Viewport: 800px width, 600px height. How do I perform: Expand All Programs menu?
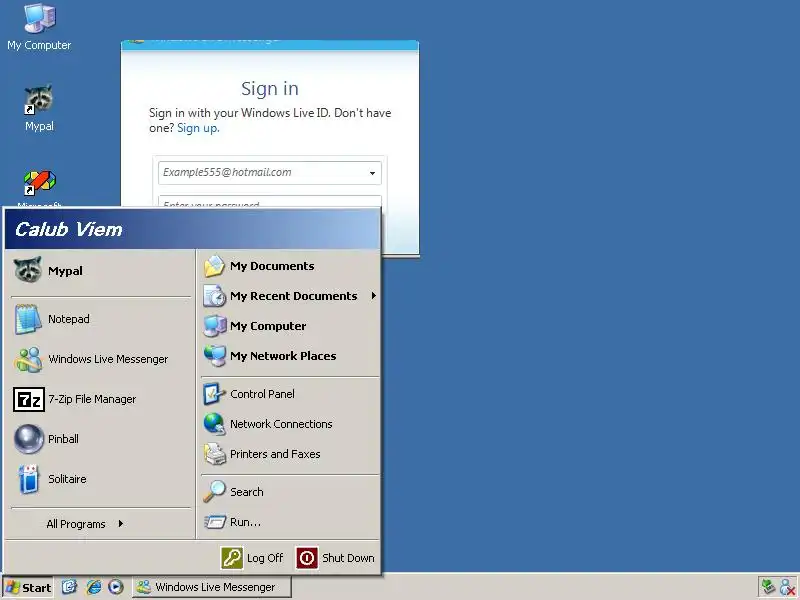click(85, 524)
